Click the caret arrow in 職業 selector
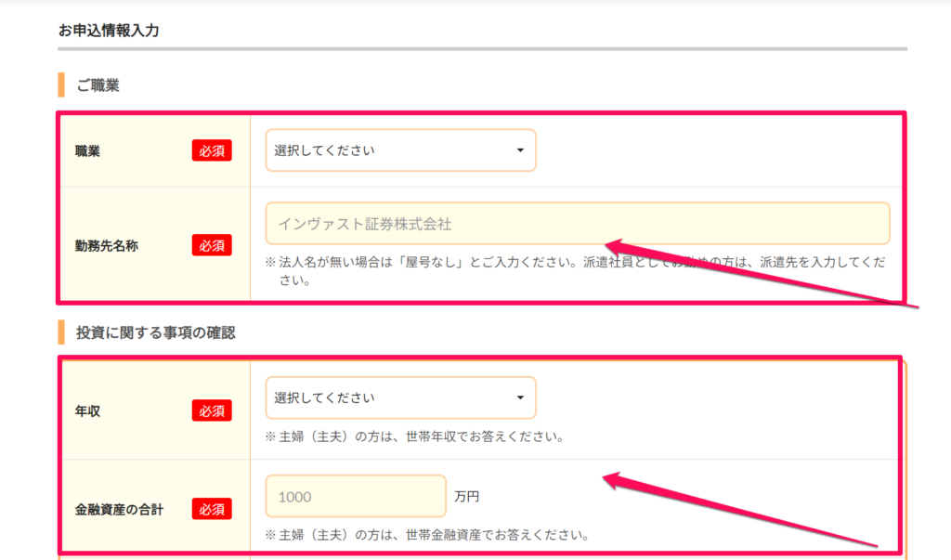The height and width of the screenshot is (560, 951). coord(520,150)
